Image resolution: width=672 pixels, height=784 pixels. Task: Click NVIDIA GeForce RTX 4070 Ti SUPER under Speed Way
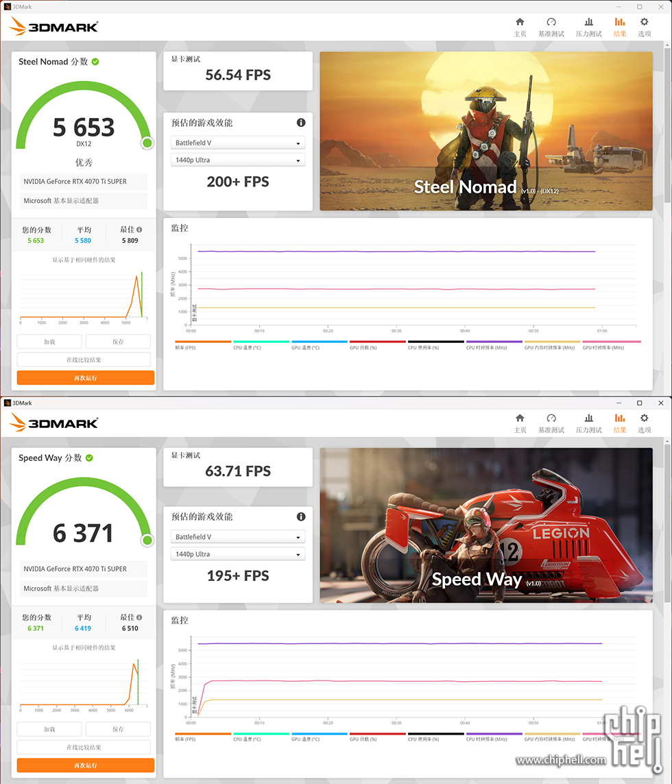tap(84, 569)
